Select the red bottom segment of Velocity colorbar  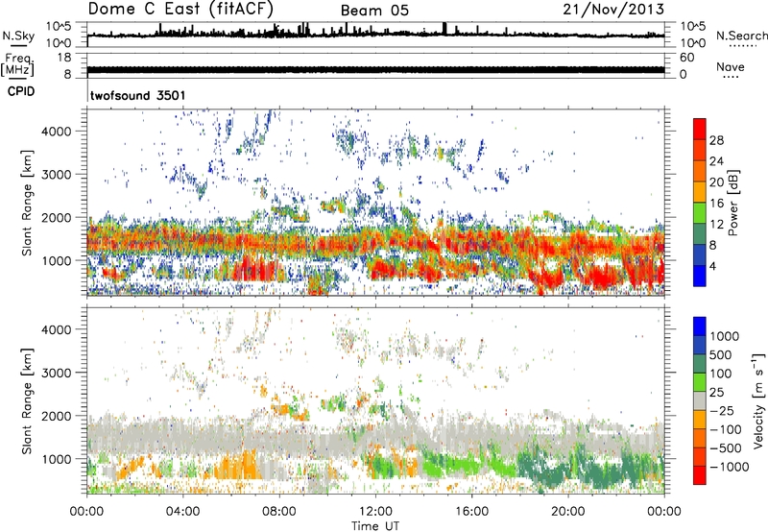tap(700, 475)
